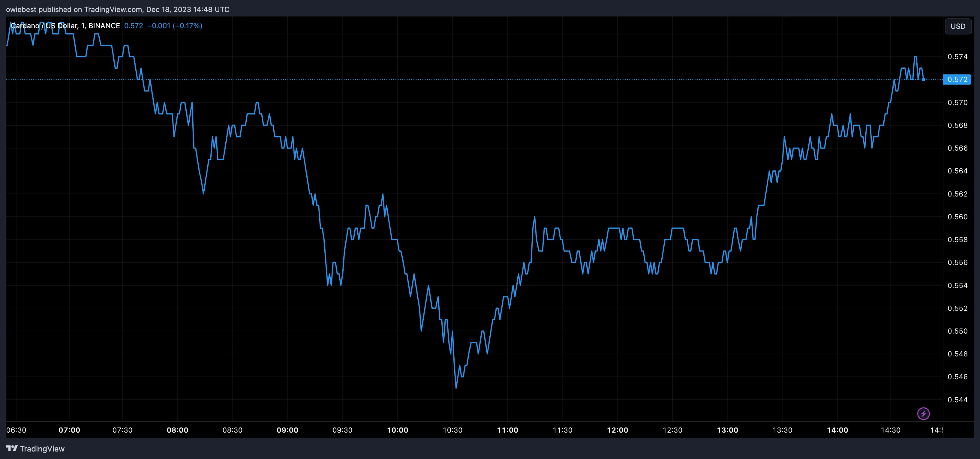
Task: Select the 10:30 time axis label
Action: pyautogui.click(x=453, y=430)
